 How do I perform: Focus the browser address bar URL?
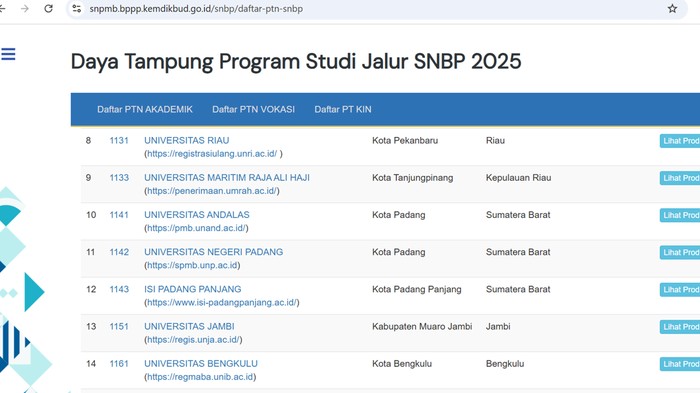pos(196,8)
